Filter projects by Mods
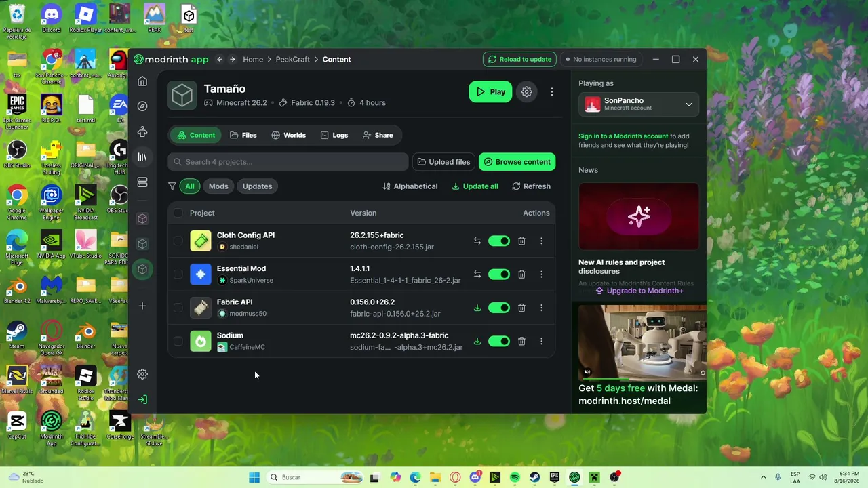 (x=218, y=186)
